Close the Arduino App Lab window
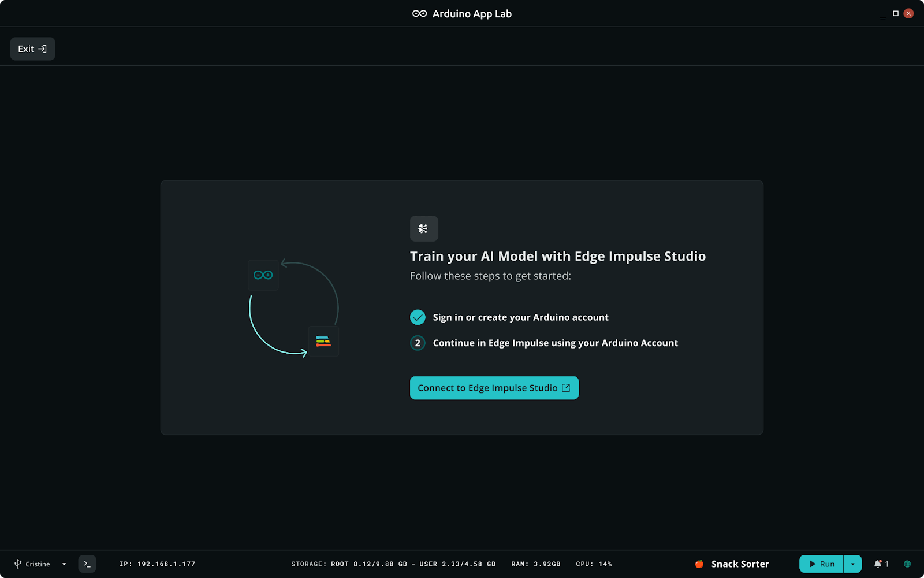 (x=908, y=13)
